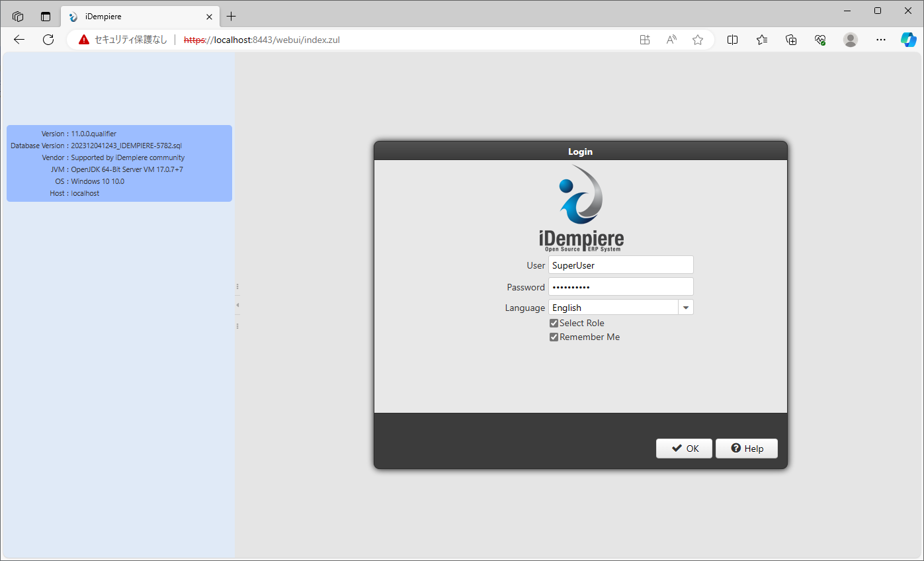This screenshot has width=924, height=561.
Task: Click the Read aloud icon
Action: tap(671, 40)
